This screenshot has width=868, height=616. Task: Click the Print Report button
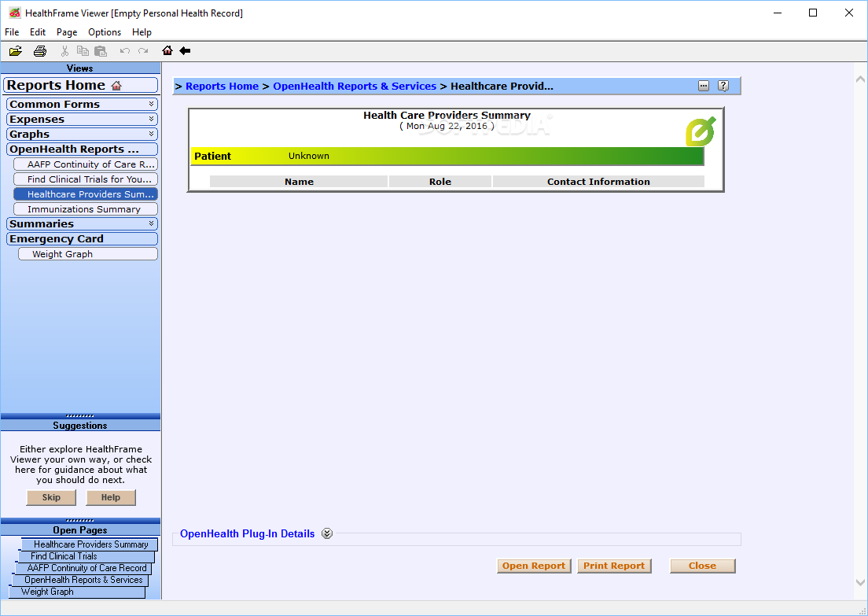(x=614, y=566)
